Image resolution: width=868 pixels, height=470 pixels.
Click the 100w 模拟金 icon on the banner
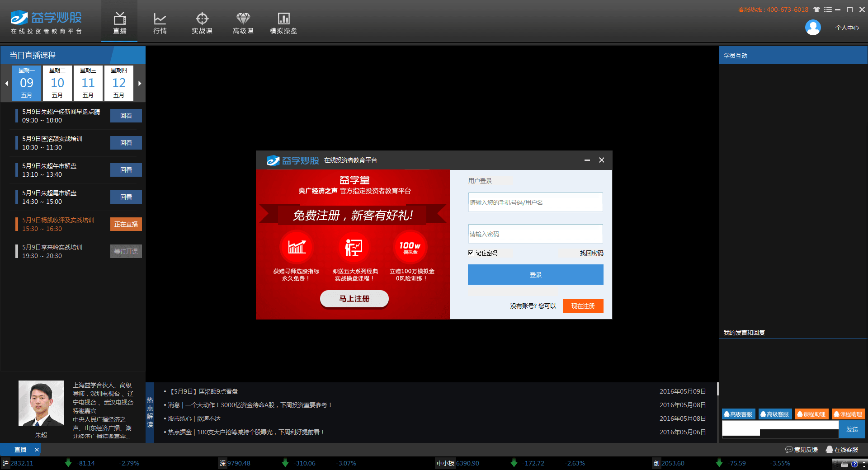[x=410, y=247]
